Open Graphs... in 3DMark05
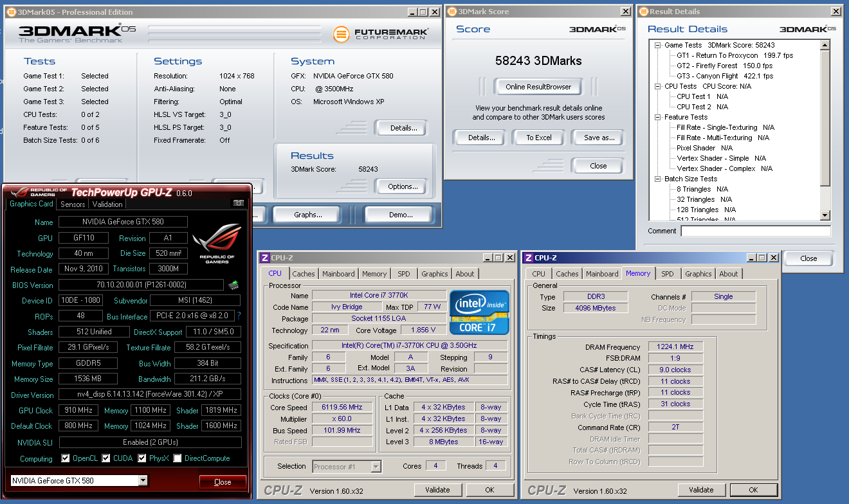This screenshot has height=504, width=849. point(308,215)
